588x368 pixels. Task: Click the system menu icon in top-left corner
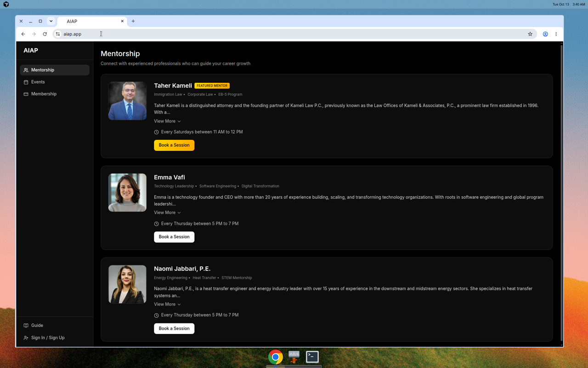pos(6,4)
